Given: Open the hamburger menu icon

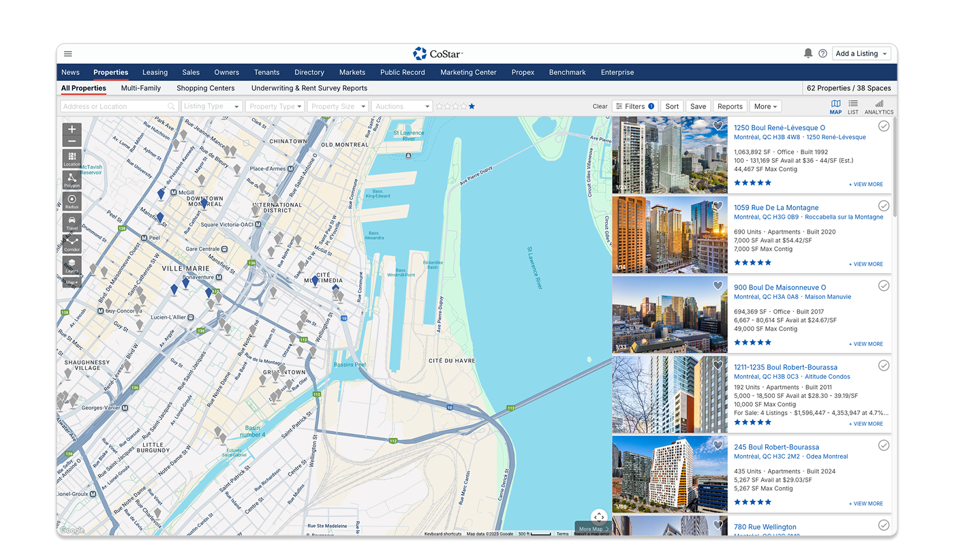Looking at the screenshot, I should (x=68, y=54).
